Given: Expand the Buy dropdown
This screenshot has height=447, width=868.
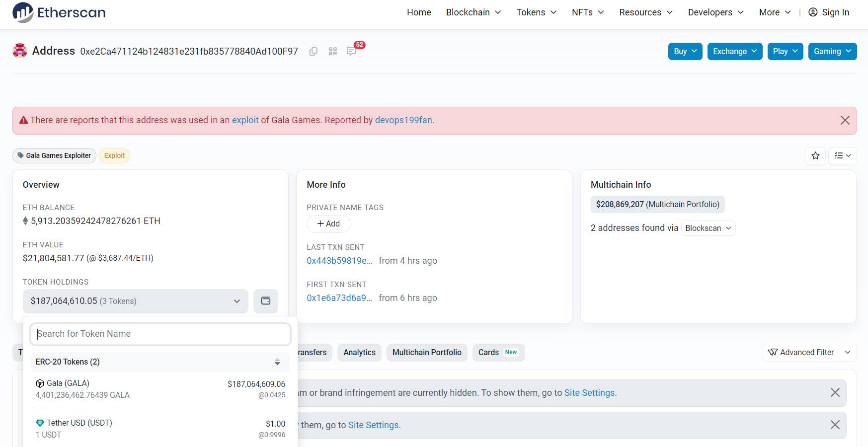Looking at the screenshot, I should (x=685, y=51).
